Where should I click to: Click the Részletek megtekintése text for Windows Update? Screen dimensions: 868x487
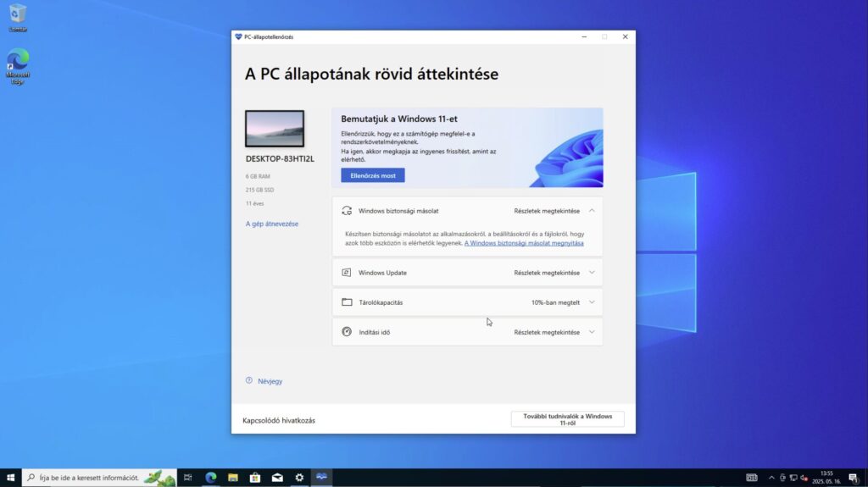point(547,273)
